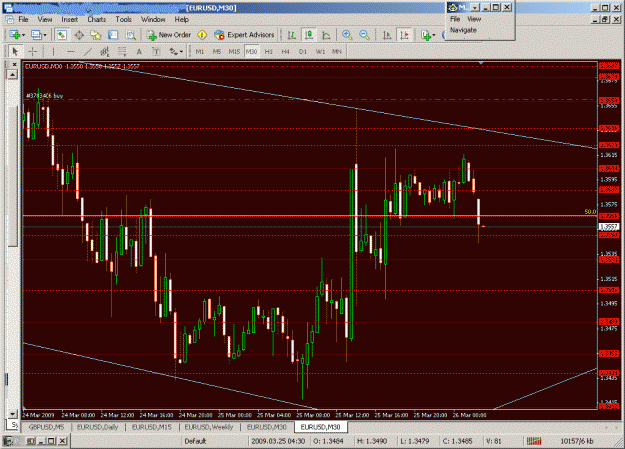
Task: Show the Data Window crosshair icon
Action: 79,35
